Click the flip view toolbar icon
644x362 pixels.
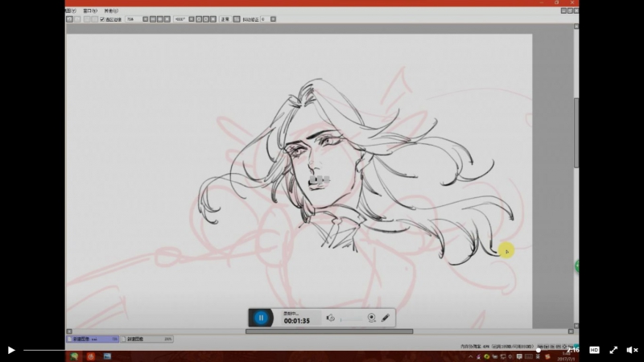click(x=237, y=19)
